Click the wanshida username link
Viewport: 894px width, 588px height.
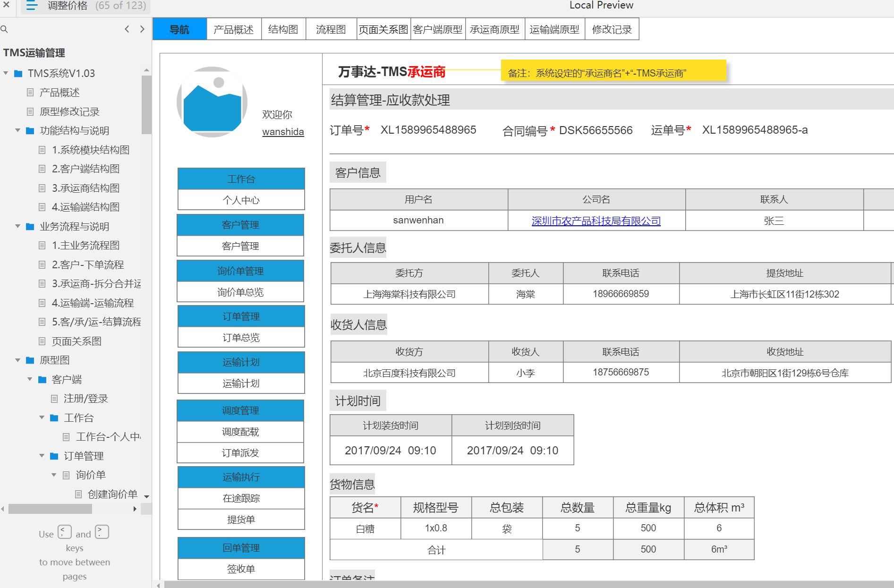(283, 132)
